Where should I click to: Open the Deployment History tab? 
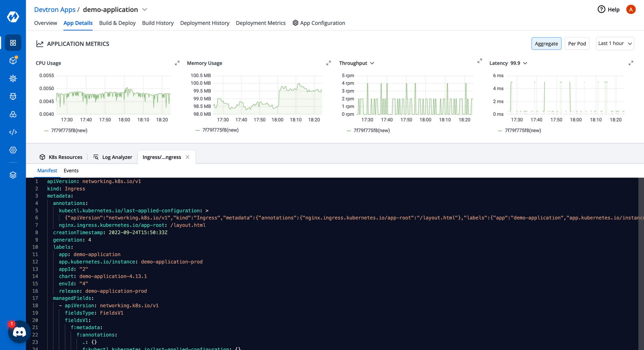click(205, 23)
